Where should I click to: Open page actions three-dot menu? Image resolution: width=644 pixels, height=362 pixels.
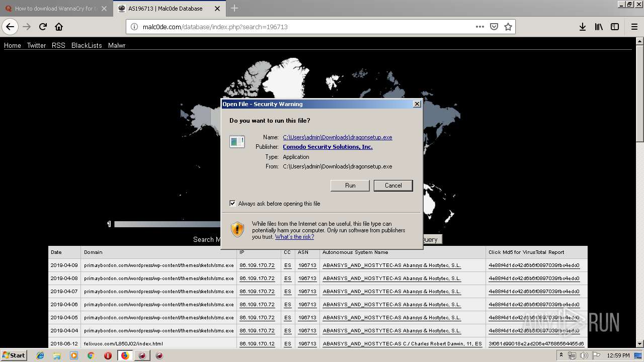tap(479, 27)
